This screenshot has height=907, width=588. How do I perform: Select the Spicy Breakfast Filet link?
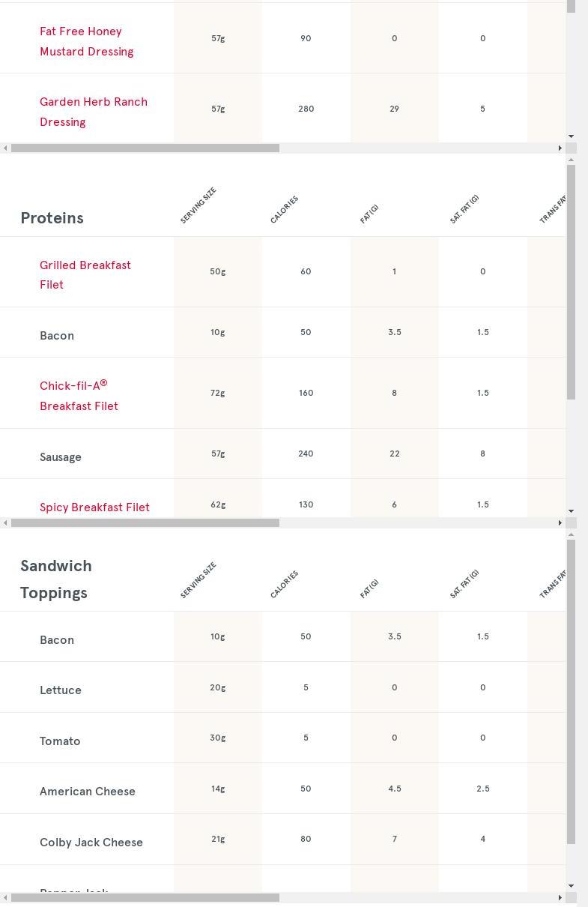coord(94,507)
